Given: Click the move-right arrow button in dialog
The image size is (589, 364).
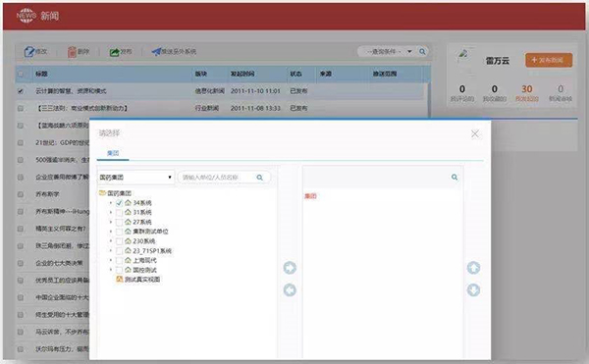Looking at the screenshot, I should coord(290,268).
